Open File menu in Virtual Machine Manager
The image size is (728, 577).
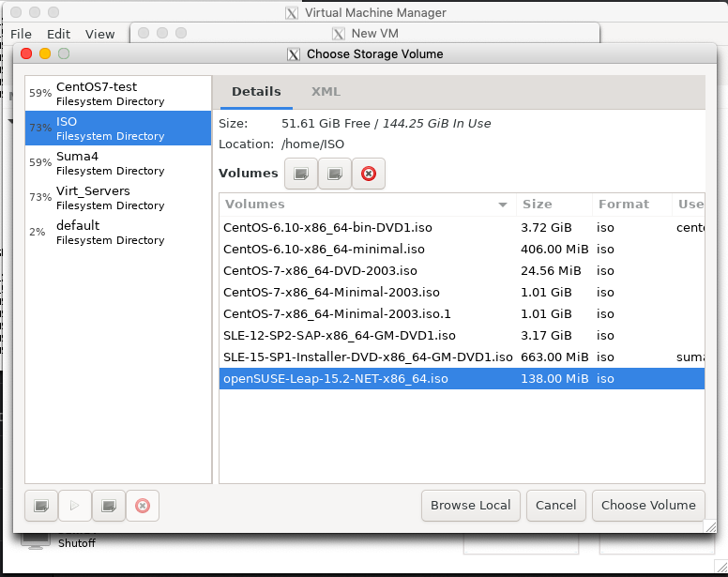click(x=21, y=34)
